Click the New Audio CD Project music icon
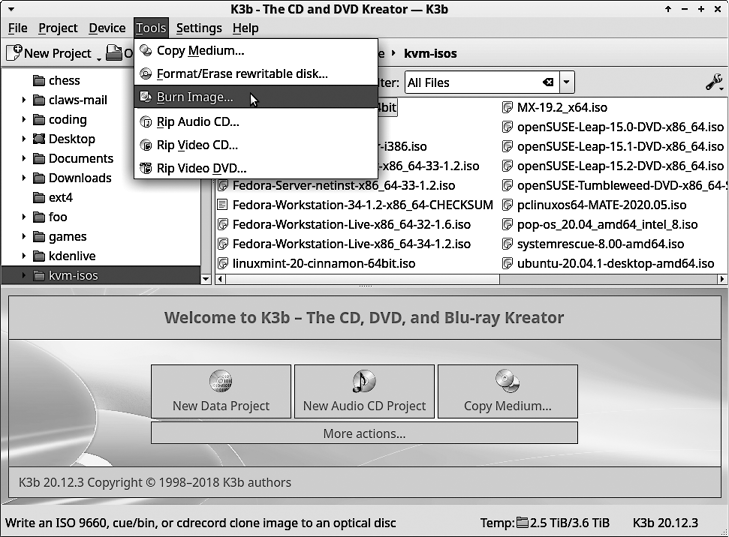The width and height of the screenshot is (729, 537). click(364, 381)
